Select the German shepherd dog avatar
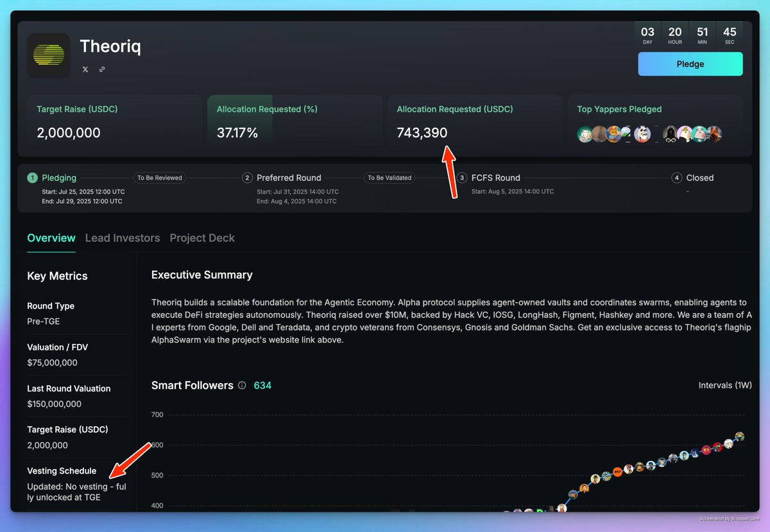The height and width of the screenshot is (532, 770). (x=714, y=134)
